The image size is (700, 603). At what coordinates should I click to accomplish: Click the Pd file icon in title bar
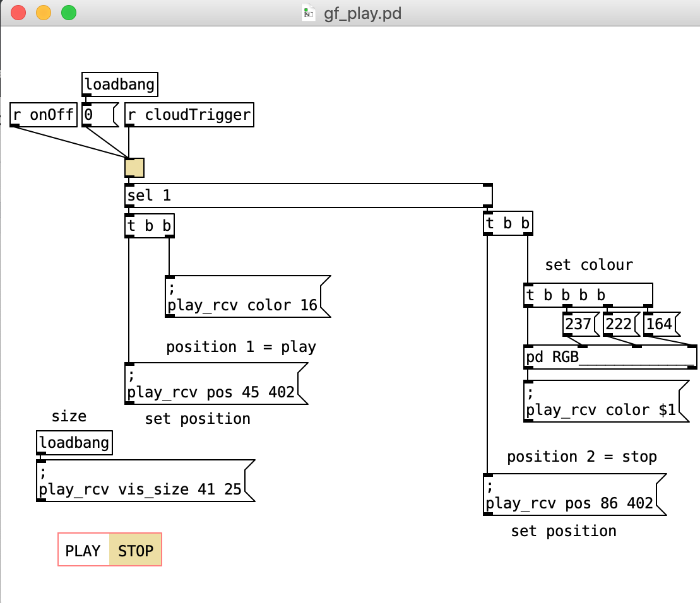[x=308, y=13]
